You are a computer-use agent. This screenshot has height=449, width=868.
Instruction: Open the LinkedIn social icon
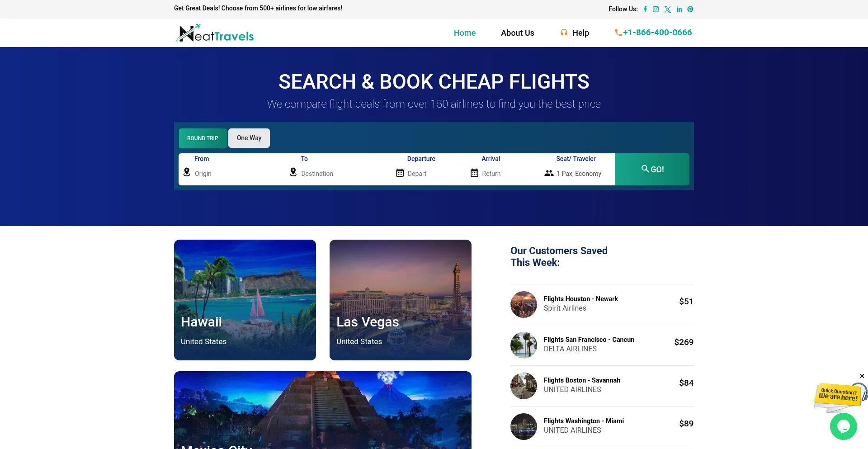tap(679, 9)
